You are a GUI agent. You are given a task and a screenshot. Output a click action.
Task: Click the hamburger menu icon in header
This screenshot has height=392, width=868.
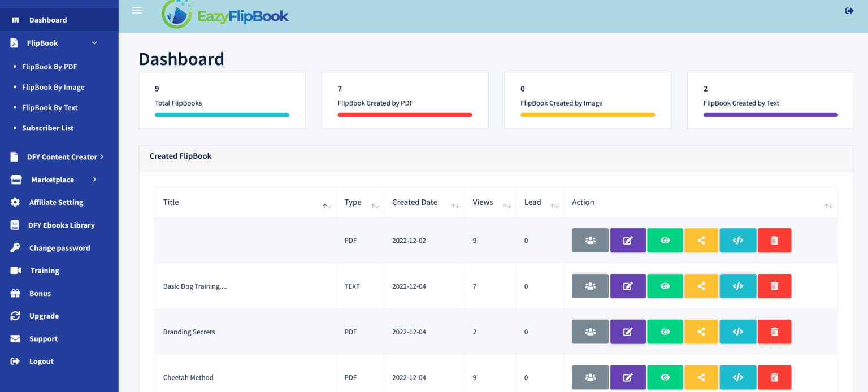137,10
